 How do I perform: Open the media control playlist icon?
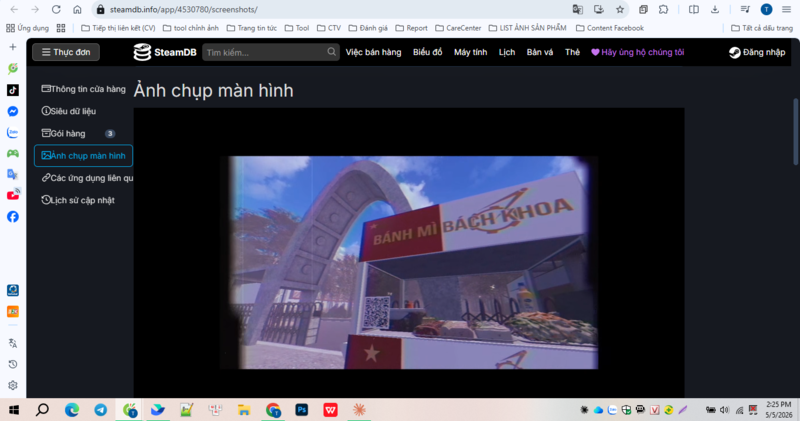(745, 9)
